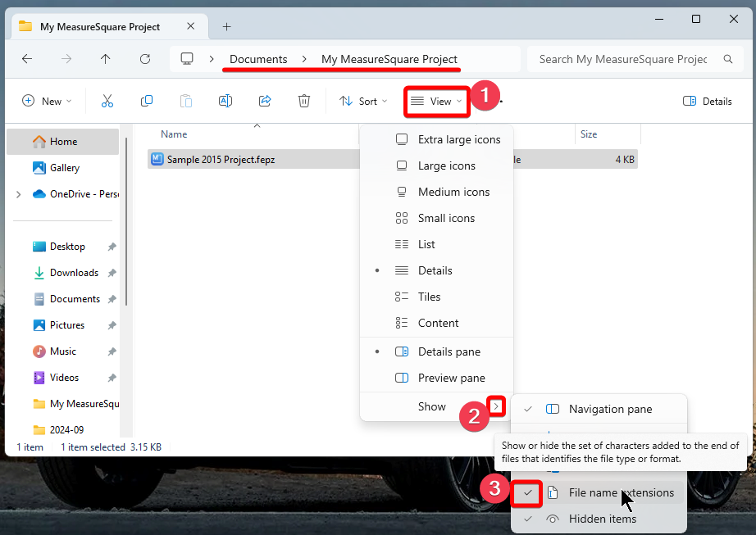This screenshot has height=535, width=756.
Task: Select Extra large icons view
Action: pyautogui.click(x=436, y=139)
